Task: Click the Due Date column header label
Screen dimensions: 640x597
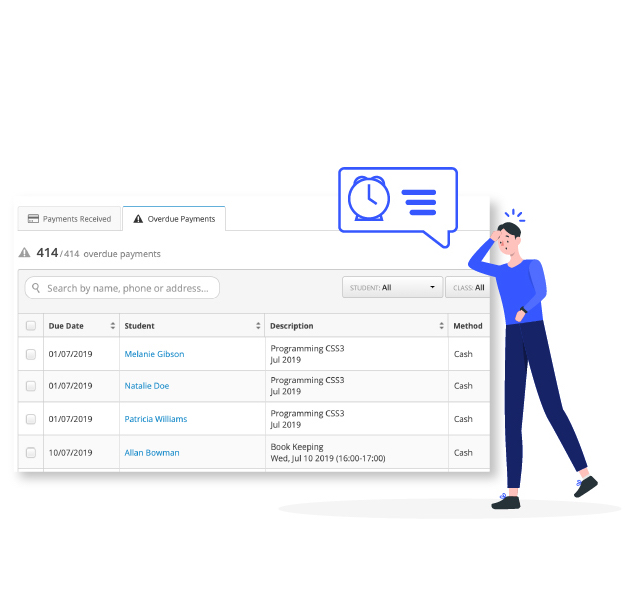Action: [66, 326]
